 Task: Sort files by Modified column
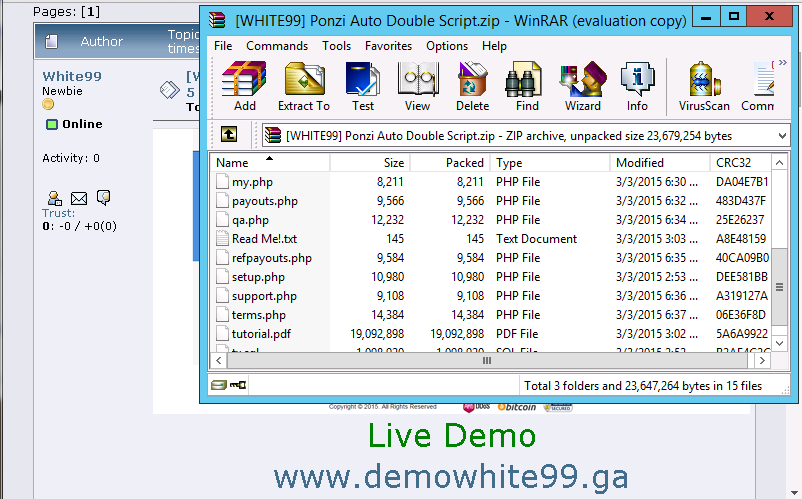tap(660, 163)
